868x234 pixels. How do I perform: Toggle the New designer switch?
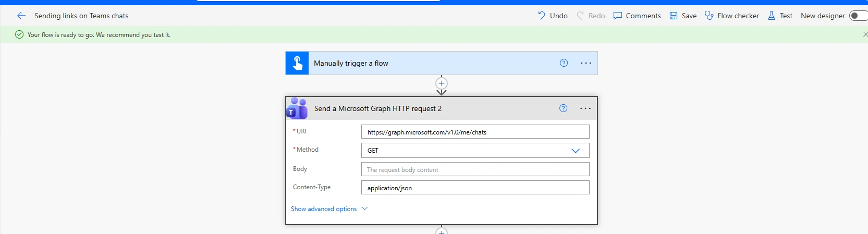[858, 16]
